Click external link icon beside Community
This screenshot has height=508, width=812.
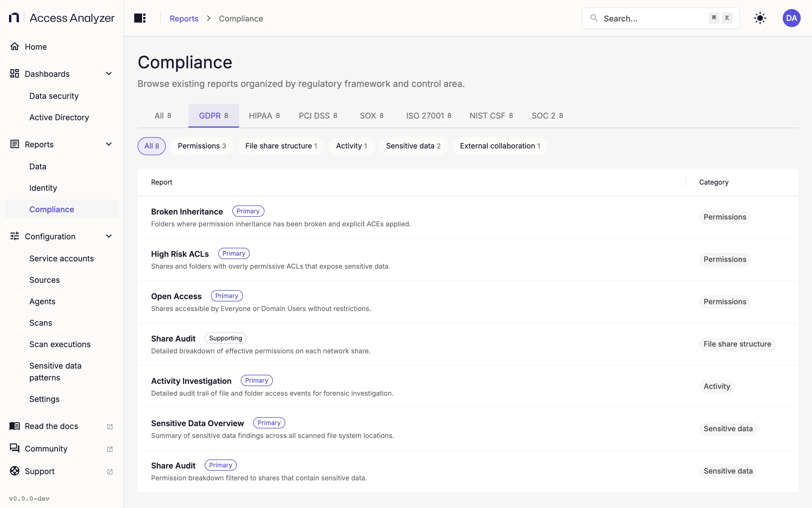(x=110, y=449)
